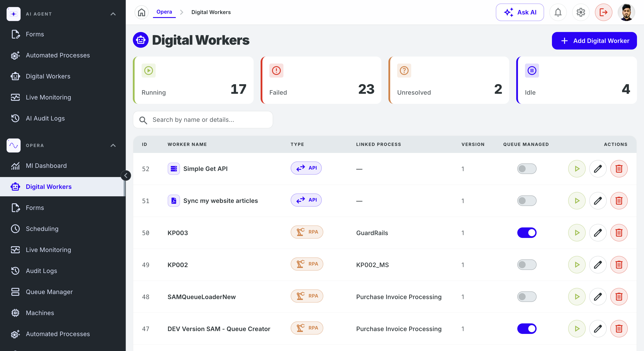Open Queue Manager
The image size is (644, 351).
[62, 292]
